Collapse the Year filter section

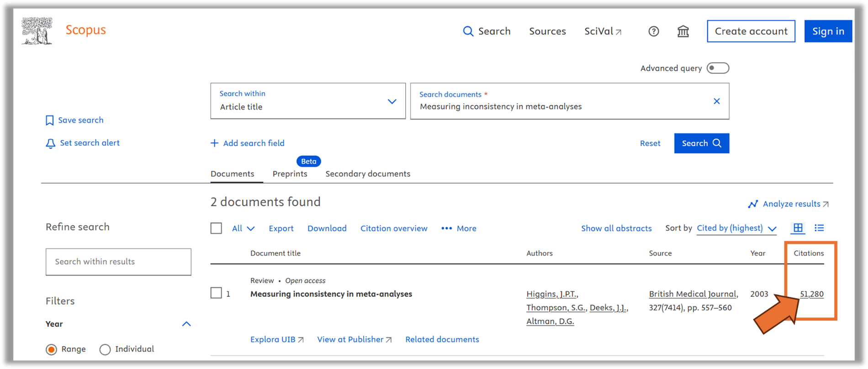(186, 324)
